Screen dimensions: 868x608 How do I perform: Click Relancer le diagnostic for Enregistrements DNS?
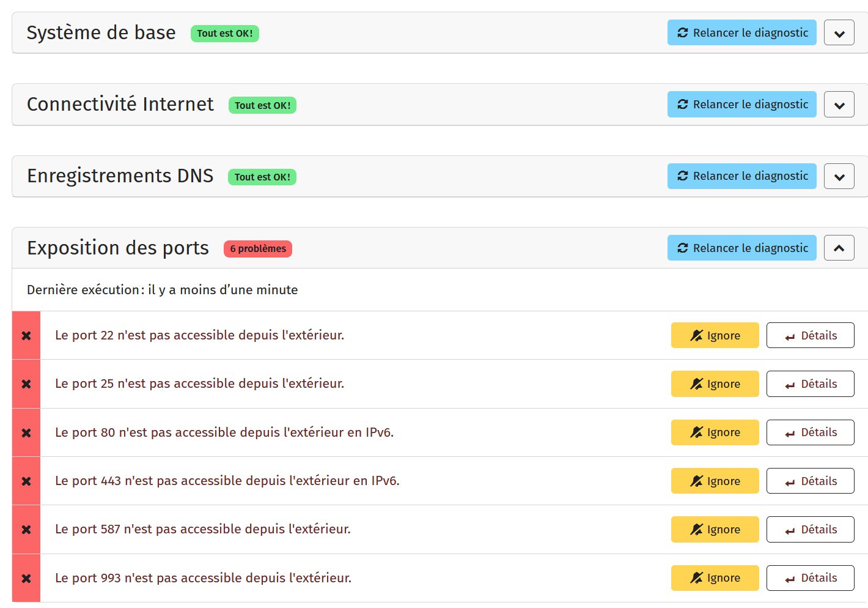pyautogui.click(x=741, y=176)
